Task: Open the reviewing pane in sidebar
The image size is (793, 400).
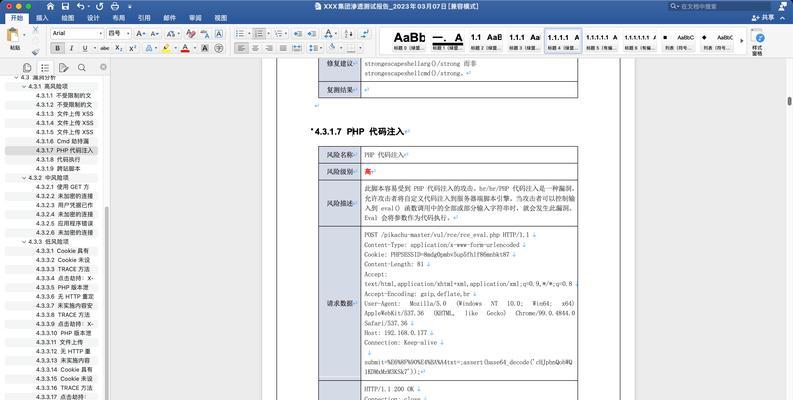Action: coord(63,67)
